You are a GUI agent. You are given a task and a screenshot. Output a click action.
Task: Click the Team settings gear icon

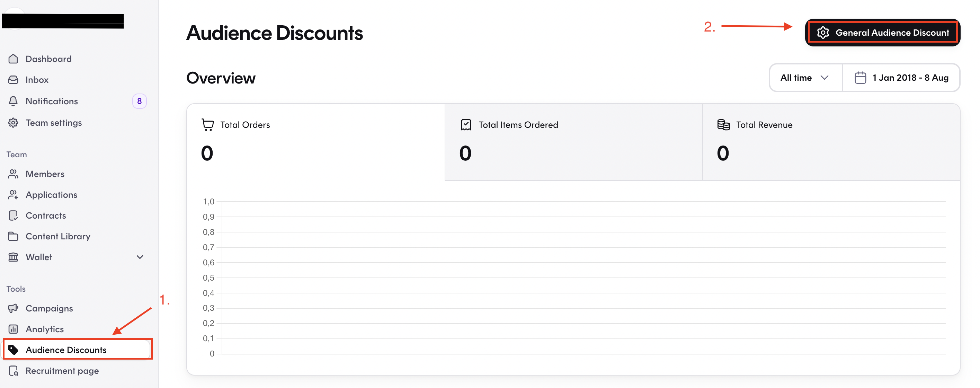pyautogui.click(x=13, y=123)
